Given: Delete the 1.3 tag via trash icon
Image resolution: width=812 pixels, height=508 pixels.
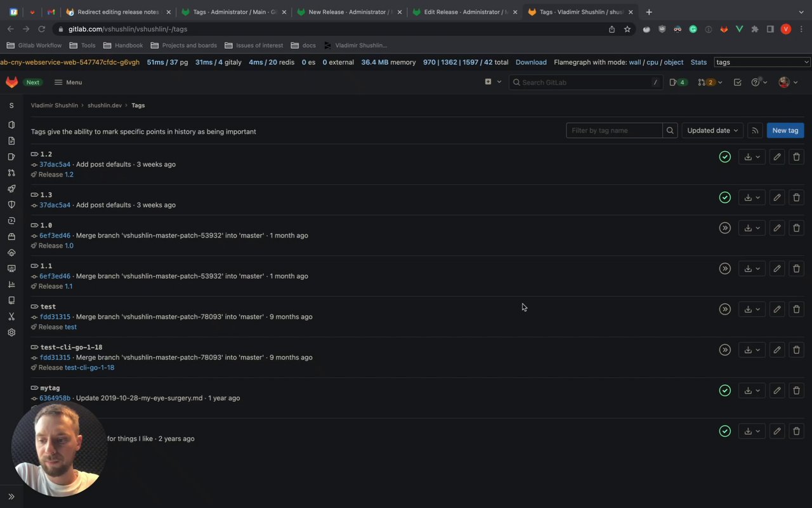Looking at the screenshot, I should pyautogui.click(x=796, y=197).
